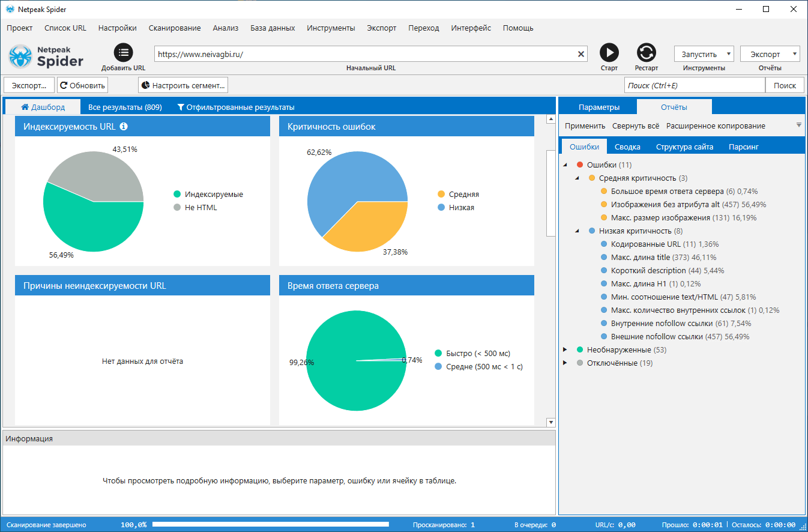Click Применить in reports panel
Viewport: 808px width, 532px height.
click(x=585, y=126)
